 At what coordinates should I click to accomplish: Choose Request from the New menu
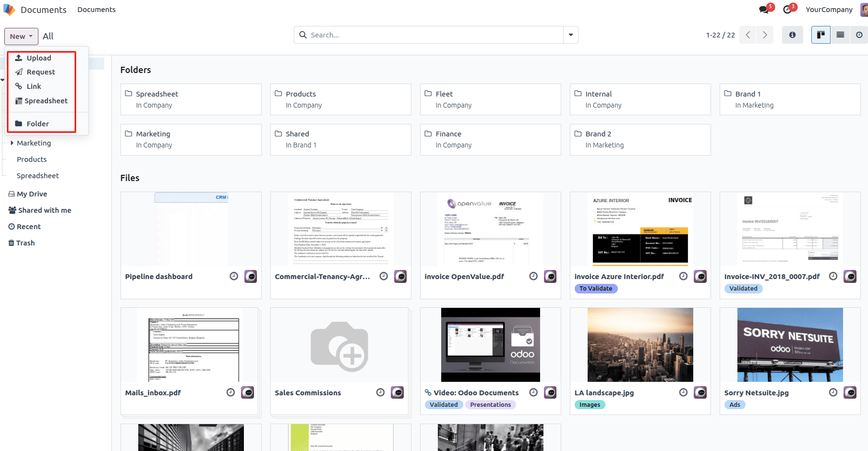click(41, 72)
